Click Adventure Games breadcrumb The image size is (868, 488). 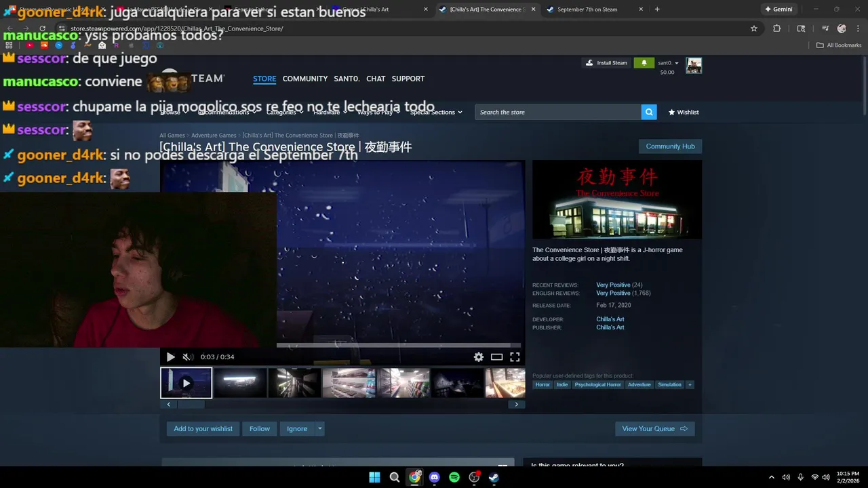click(x=214, y=136)
